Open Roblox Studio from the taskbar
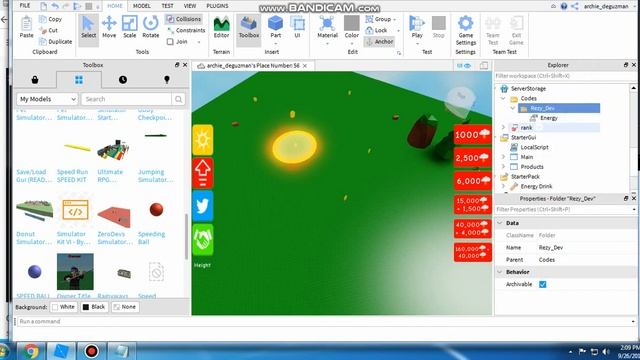Image resolution: width=640 pixels, height=360 pixels. 61,351
